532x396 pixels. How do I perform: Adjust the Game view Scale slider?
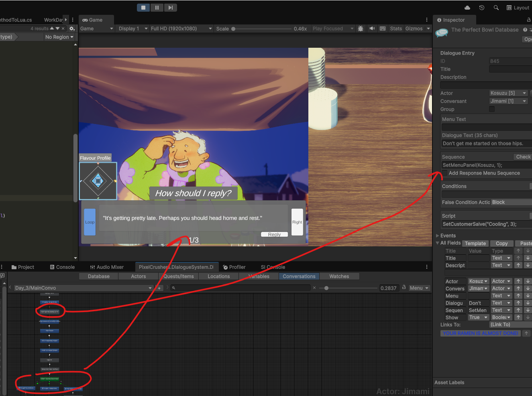(x=261, y=29)
